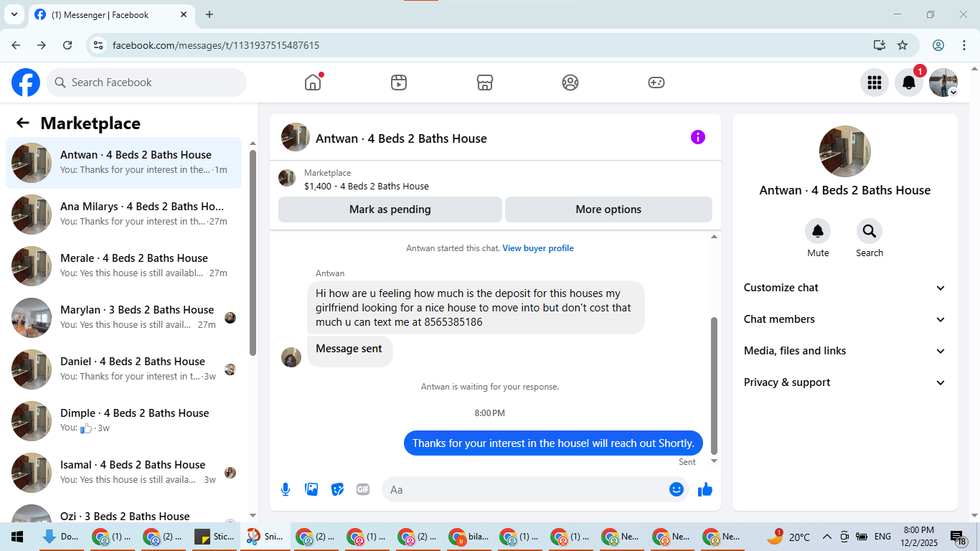Open the purple conversation information icon
Image resolution: width=980 pixels, height=551 pixels.
(698, 137)
